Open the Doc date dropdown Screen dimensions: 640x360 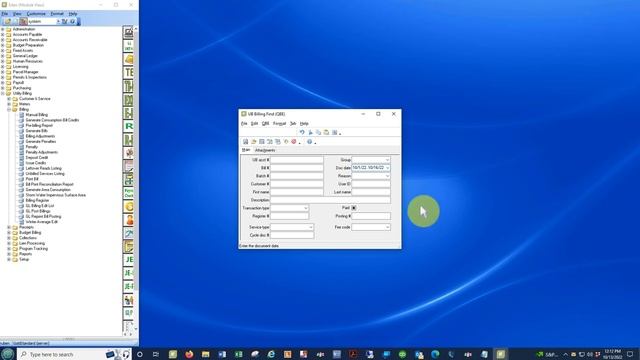tap(387, 168)
